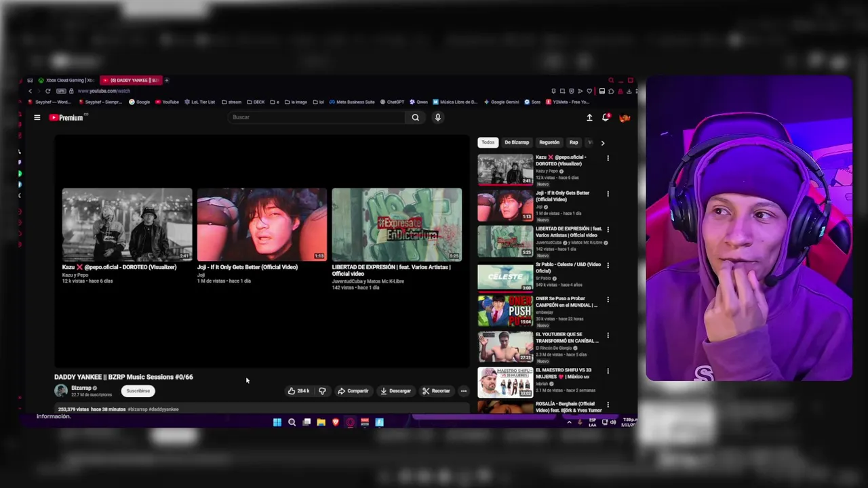Activate voice search microphone icon
The height and width of the screenshot is (488, 868).
438,117
